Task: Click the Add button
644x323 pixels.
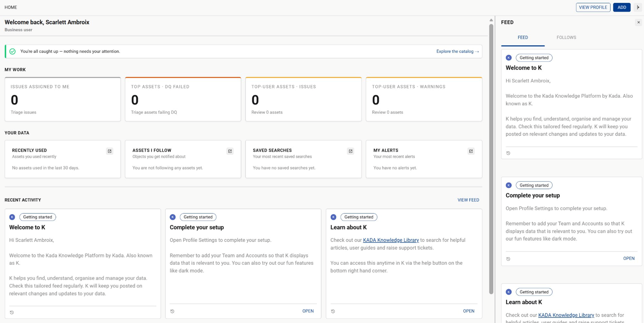Action: coord(622,7)
